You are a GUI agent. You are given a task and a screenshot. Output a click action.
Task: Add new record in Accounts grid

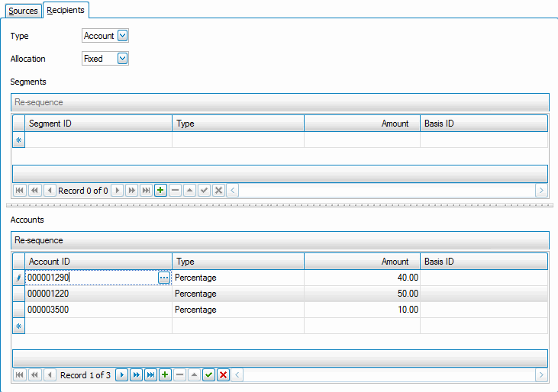pyautogui.click(x=165, y=375)
